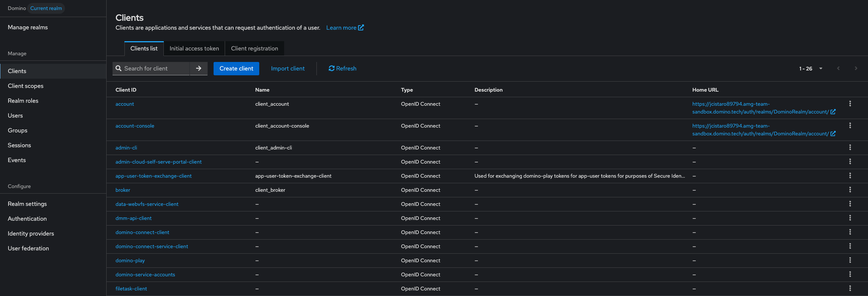868x296 pixels.
Task: Click external link icon on account-console Home URL
Action: pos(833,134)
